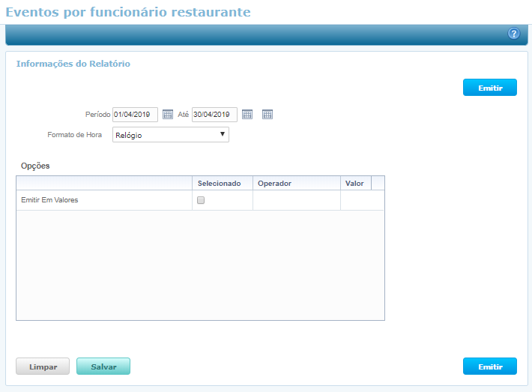Open calendar picker for Até end date
The height and width of the screenshot is (392, 532).
click(x=247, y=115)
